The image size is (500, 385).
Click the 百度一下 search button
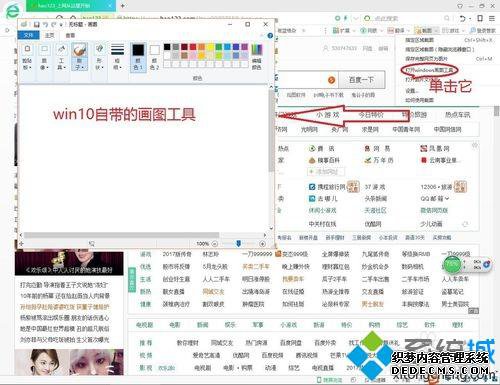pyautogui.click(x=362, y=80)
